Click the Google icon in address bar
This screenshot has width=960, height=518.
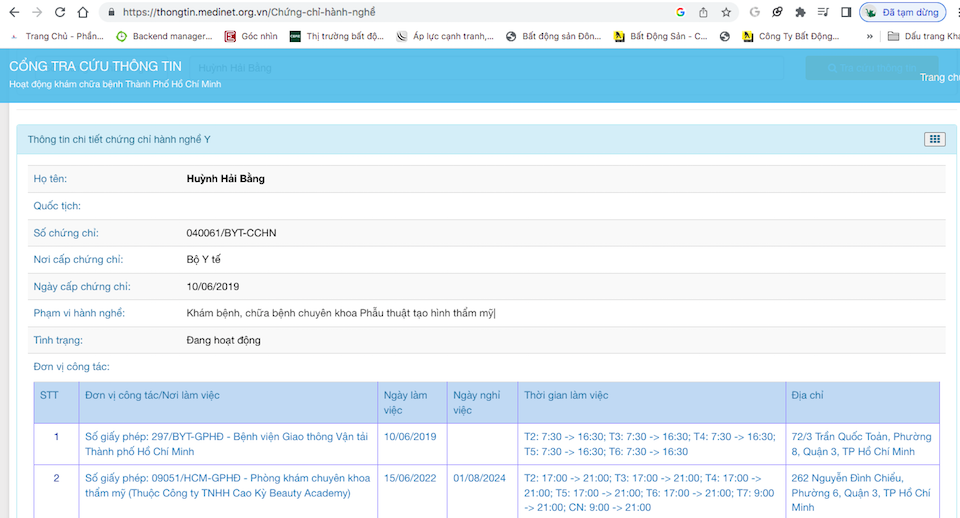click(x=681, y=12)
